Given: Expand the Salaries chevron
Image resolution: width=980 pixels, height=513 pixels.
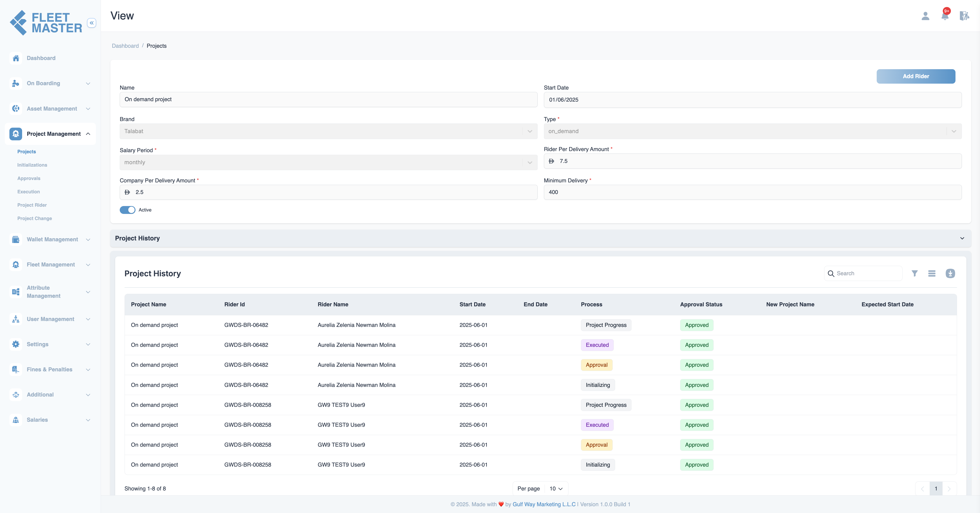Looking at the screenshot, I should (88, 420).
